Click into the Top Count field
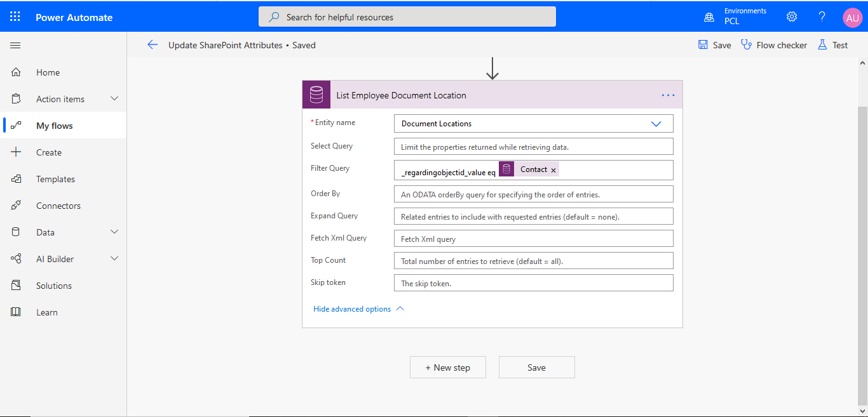 (533, 261)
